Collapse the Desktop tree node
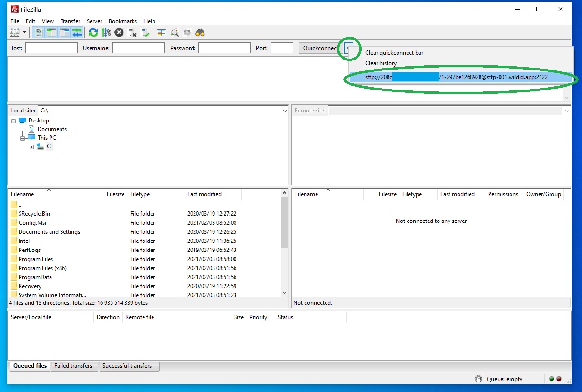582x392 pixels. point(14,121)
